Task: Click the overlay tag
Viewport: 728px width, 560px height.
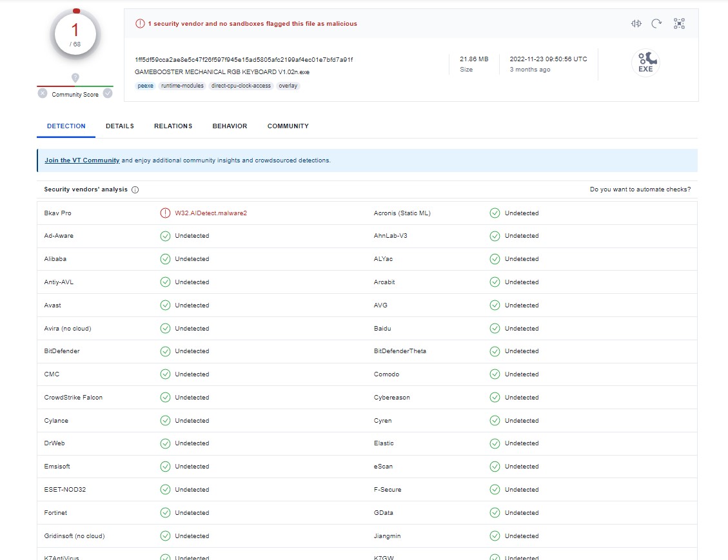Action: click(x=288, y=86)
